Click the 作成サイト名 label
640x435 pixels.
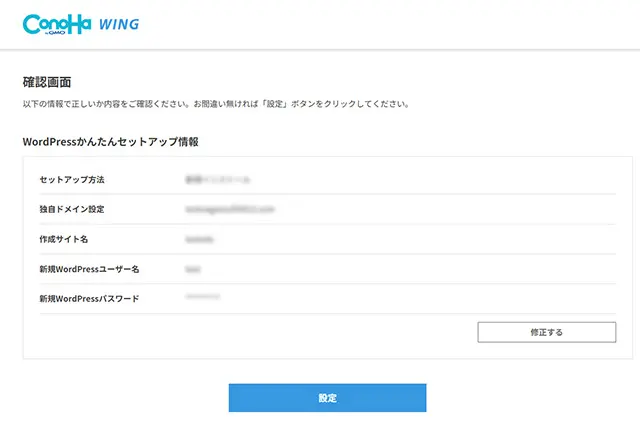(65, 240)
